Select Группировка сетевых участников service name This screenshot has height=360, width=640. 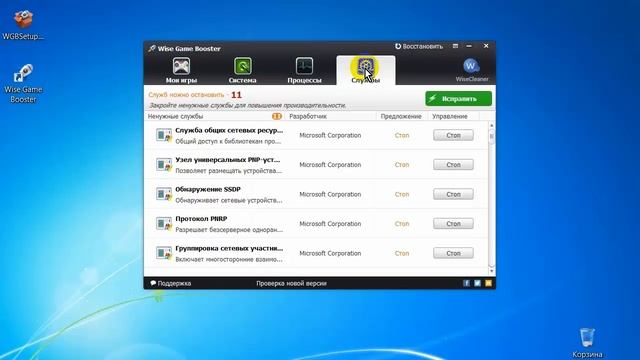[x=229, y=248]
